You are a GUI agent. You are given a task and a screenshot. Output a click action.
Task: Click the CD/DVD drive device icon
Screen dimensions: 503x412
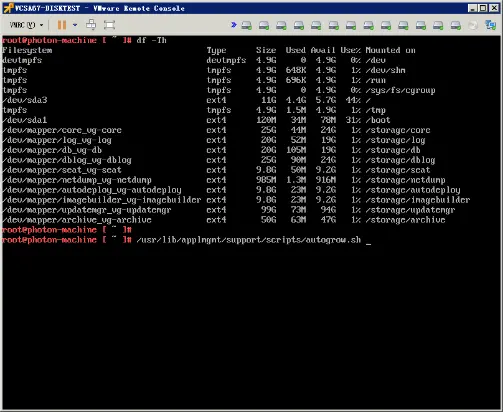pyautogui.click(x=473, y=25)
